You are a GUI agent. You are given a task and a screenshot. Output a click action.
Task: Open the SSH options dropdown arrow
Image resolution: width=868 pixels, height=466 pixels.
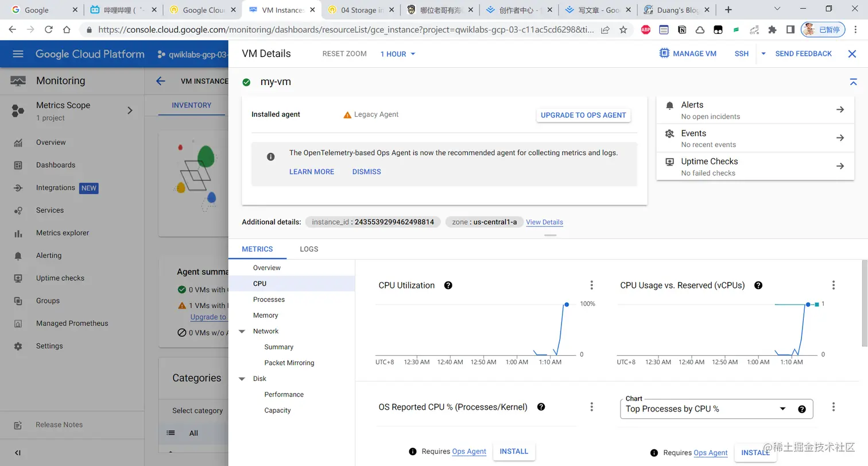click(x=764, y=53)
